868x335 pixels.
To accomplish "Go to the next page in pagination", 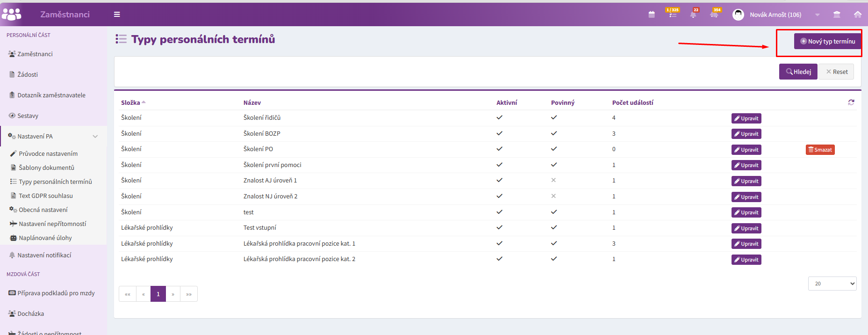I will coord(173,294).
